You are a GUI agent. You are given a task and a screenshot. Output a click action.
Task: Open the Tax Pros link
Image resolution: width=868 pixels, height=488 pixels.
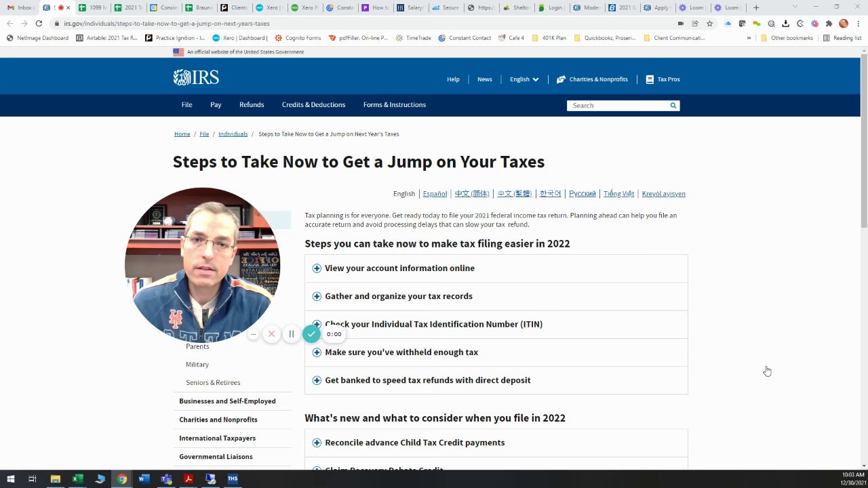pyautogui.click(x=663, y=79)
